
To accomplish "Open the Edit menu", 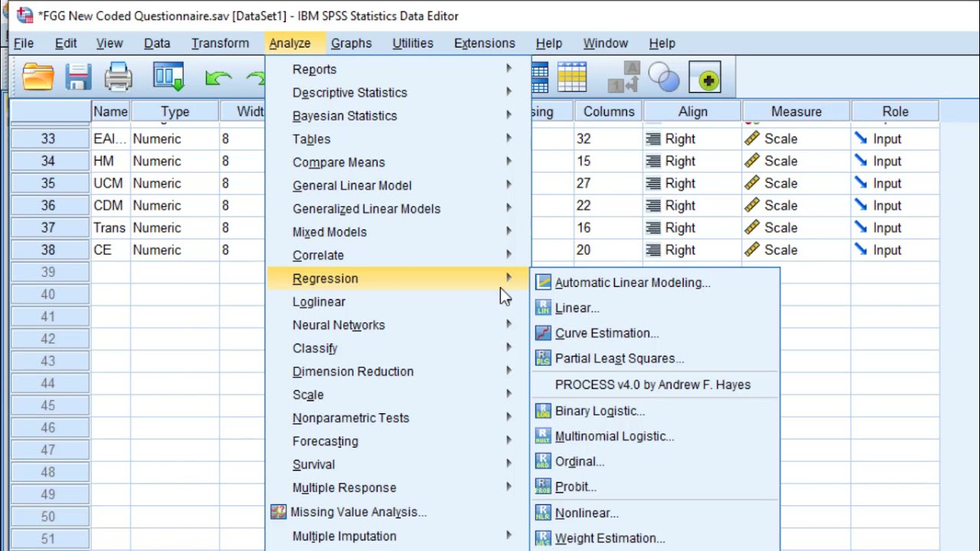I will point(66,43).
